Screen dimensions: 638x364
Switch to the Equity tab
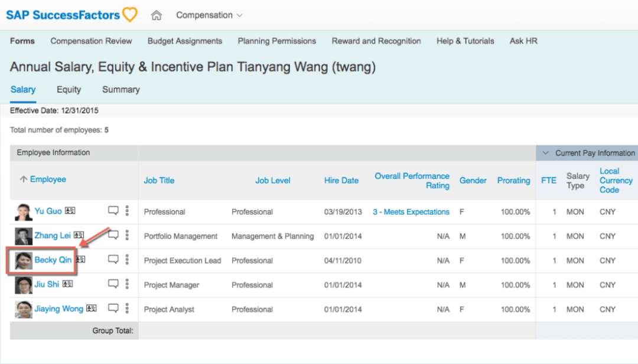click(69, 89)
